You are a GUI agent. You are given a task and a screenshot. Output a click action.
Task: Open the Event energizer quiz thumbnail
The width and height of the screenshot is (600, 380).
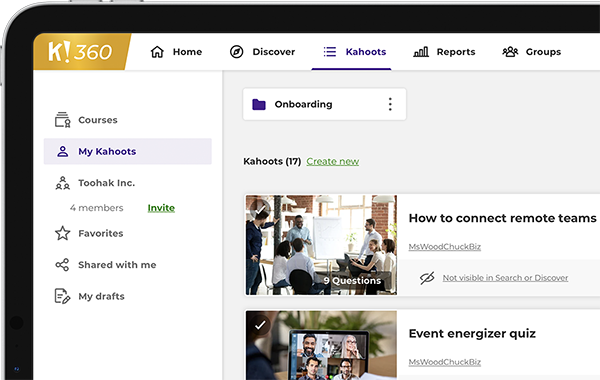point(321,345)
